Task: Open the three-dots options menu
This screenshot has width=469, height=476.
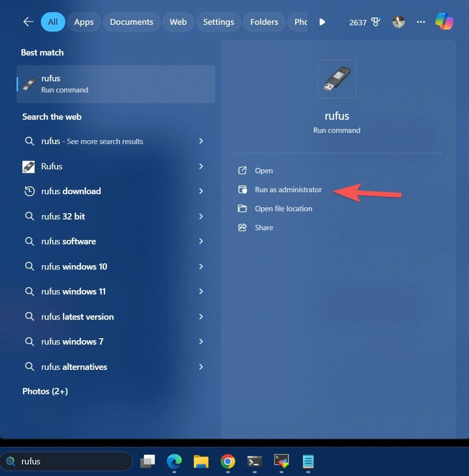Action: [421, 22]
